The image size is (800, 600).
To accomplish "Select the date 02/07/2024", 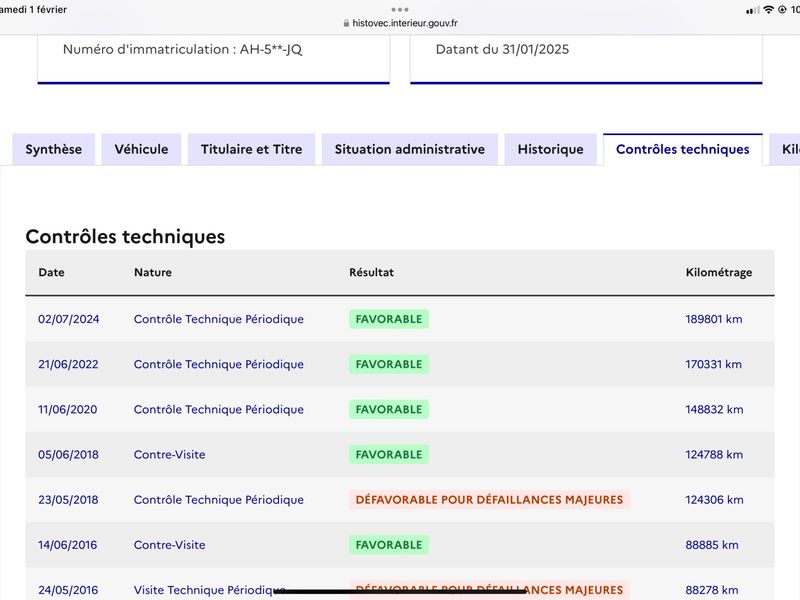I will [x=69, y=319].
